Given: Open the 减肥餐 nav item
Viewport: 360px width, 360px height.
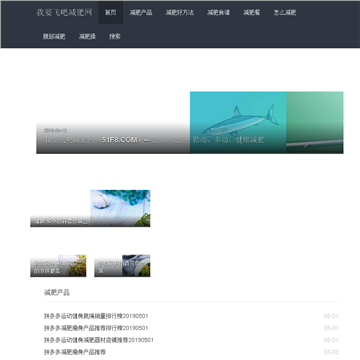Looking at the screenshot, I should (x=252, y=13).
